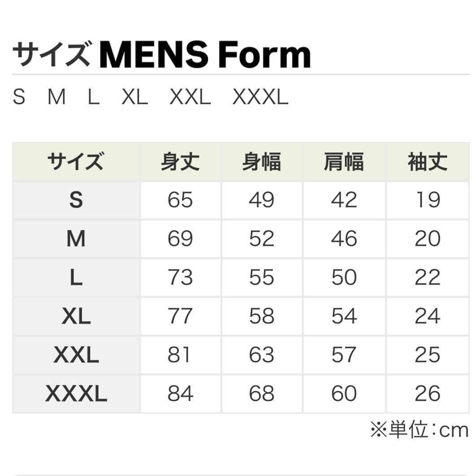Click the 袖丈 column header
The width and height of the screenshot is (476, 476).
tap(428, 162)
